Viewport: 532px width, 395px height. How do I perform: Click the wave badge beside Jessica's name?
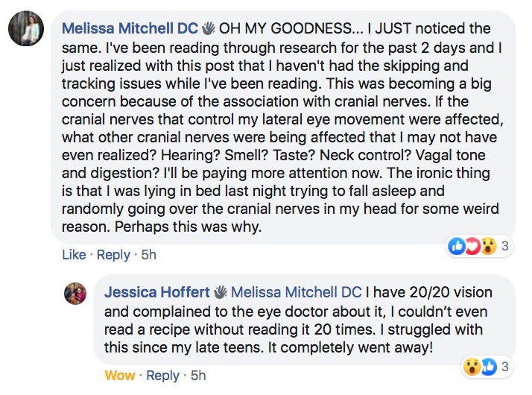(221, 291)
